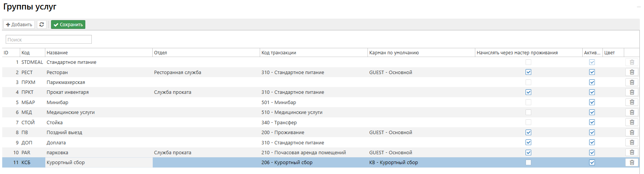Enable accommodation wizard checkbox for Курортный сбор
Image resolution: width=644 pixels, height=174 pixels.
[x=528, y=163]
